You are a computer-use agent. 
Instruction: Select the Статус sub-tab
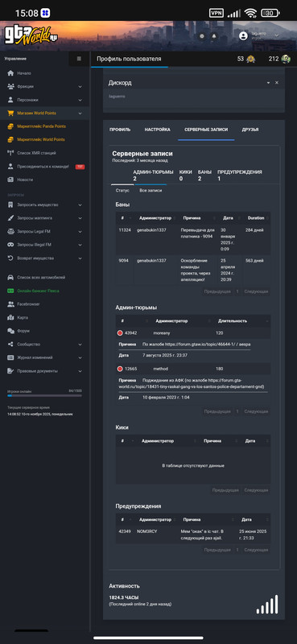click(122, 191)
